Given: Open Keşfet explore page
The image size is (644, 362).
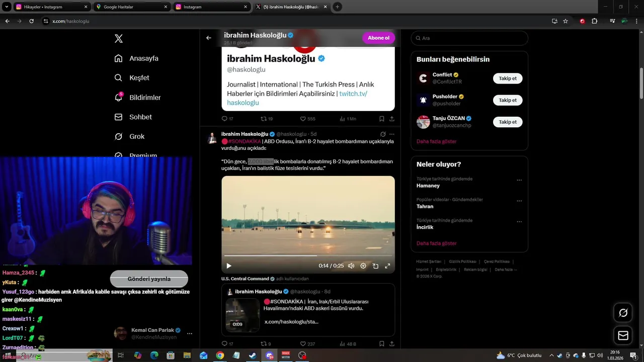Looking at the screenshot, I should pyautogui.click(x=132, y=78).
